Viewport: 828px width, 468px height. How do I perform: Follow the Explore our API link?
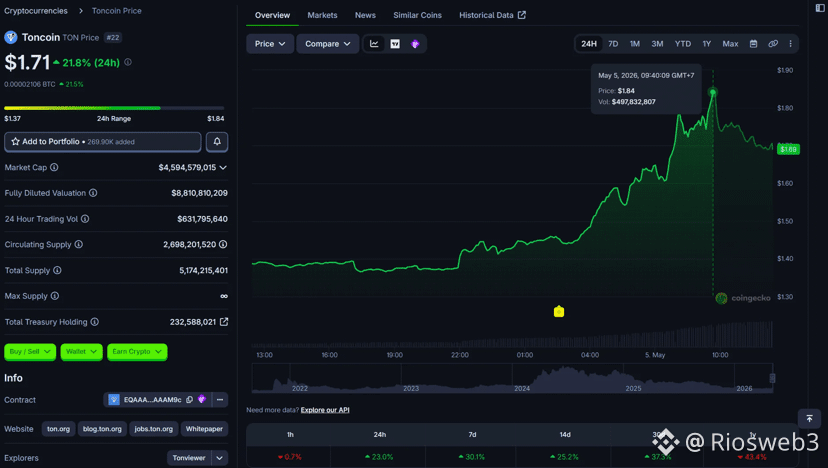pos(325,410)
